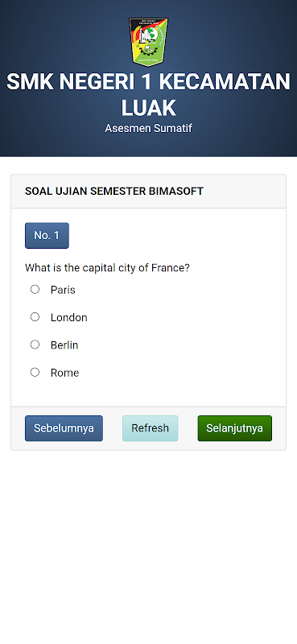297x644 pixels.
Task: Click the Paris answer label text
Action: point(63,290)
